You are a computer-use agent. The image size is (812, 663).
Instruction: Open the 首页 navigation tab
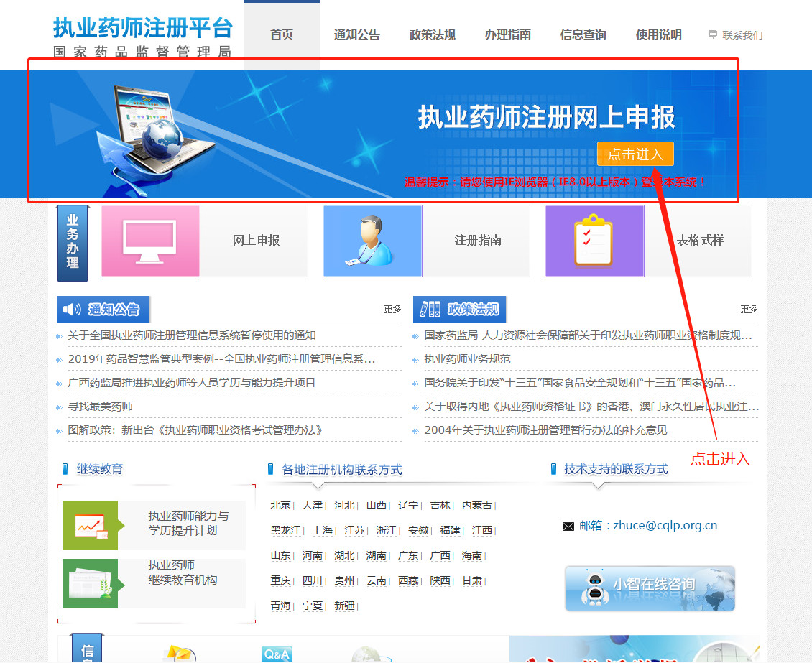click(282, 34)
